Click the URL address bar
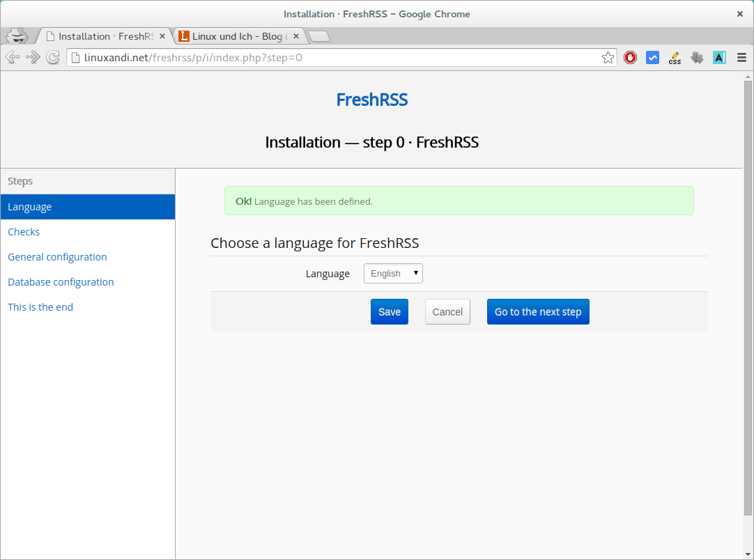Screen dimensions: 754x560 [x=334, y=58]
